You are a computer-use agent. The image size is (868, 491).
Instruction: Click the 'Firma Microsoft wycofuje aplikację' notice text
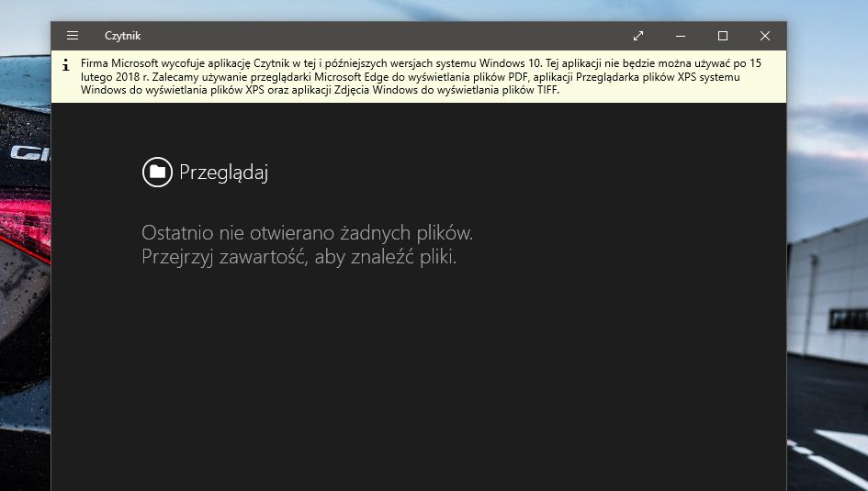421,76
